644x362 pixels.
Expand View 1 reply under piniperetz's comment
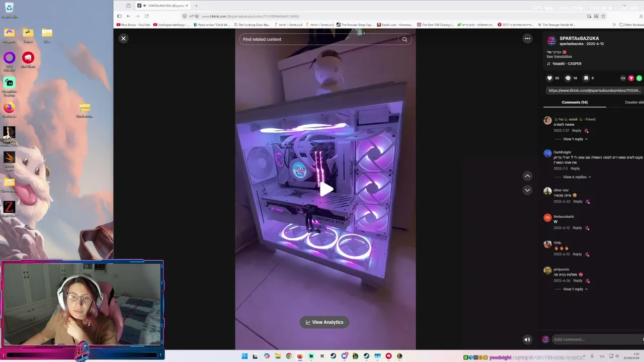[x=575, y=289]
